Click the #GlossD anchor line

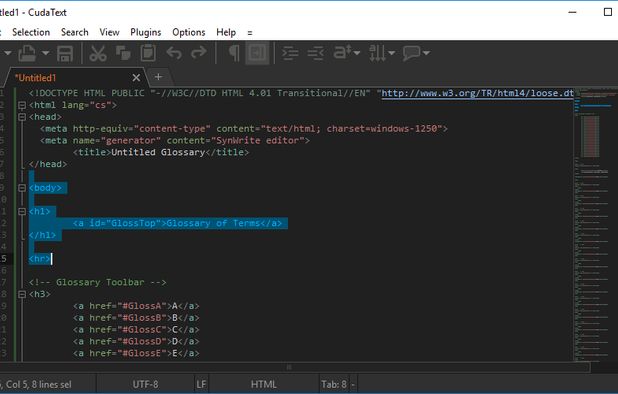tap(136, 342)
